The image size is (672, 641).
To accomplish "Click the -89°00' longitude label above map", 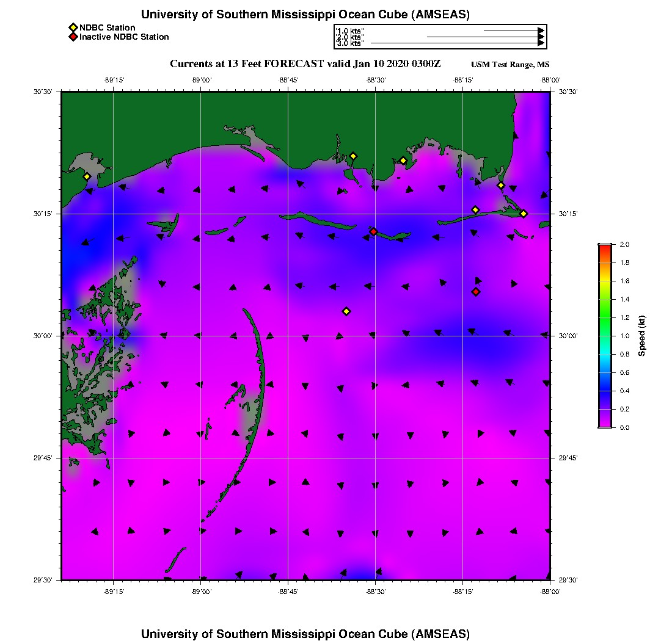I will point(201,80).
